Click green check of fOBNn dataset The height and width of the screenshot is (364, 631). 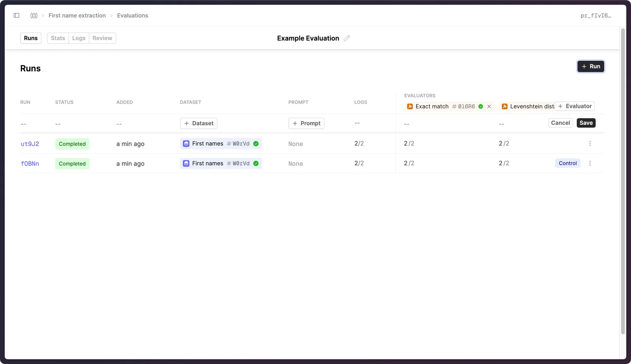pyautogui.click(x=256, y=163)
